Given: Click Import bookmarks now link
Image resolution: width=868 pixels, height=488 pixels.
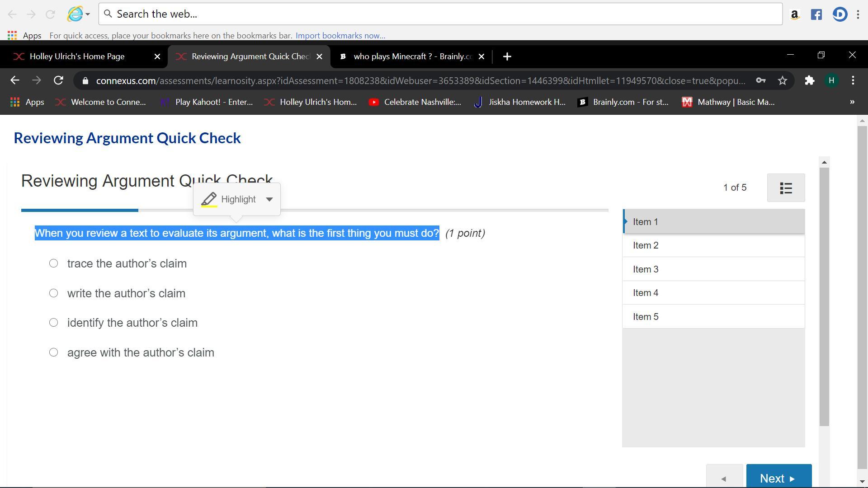Looking at the screenshot, I should pos(340,36).
